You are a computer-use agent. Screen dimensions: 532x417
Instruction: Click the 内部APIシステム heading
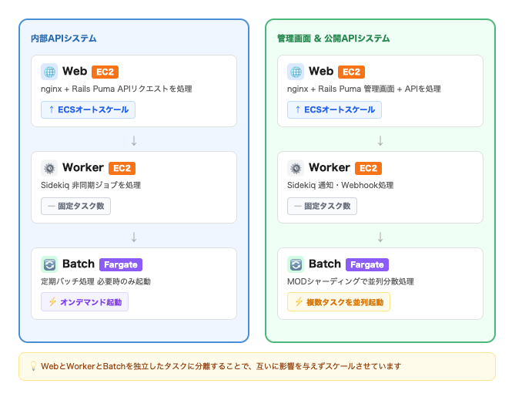coord(63,39)
